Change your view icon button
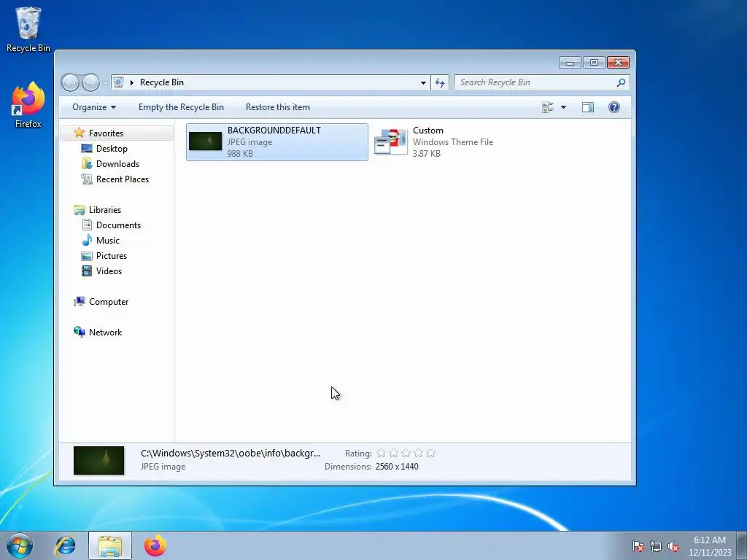This screenshot has width=747, height=560. tap(548, 107)
